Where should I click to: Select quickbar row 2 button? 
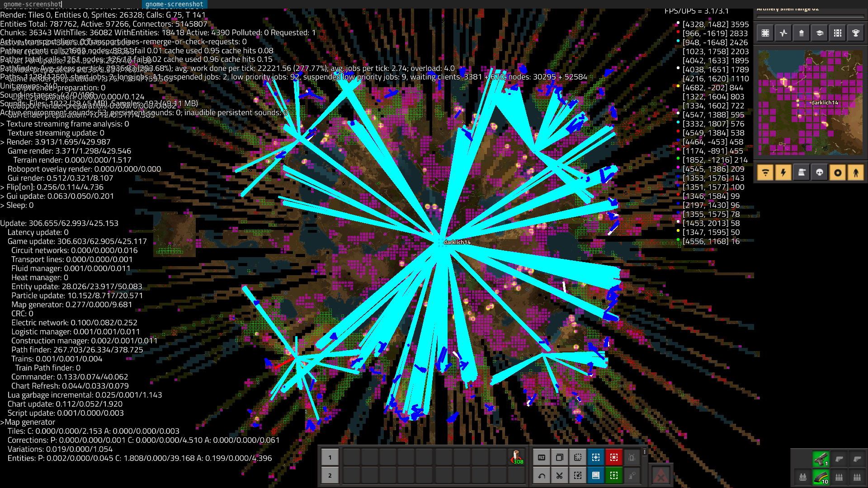coord(330,476)
